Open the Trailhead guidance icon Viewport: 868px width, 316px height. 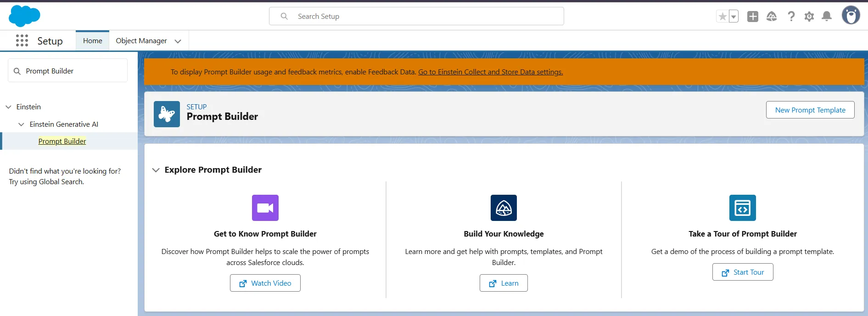point(772,17)
